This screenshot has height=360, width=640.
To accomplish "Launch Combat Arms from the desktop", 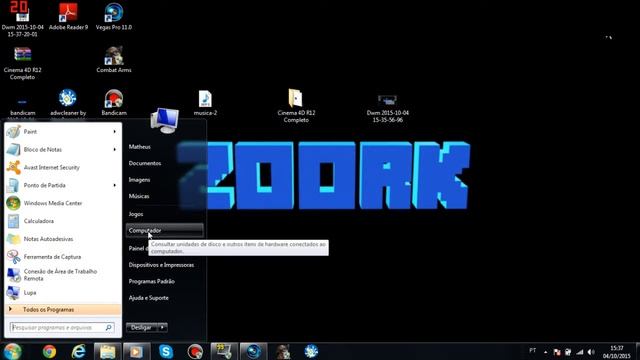I will pyautogui.click(x=114, y=60).
